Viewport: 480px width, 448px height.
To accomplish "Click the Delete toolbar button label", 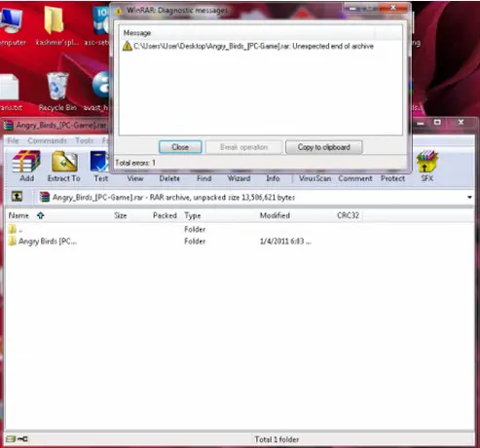I will 169,178.
